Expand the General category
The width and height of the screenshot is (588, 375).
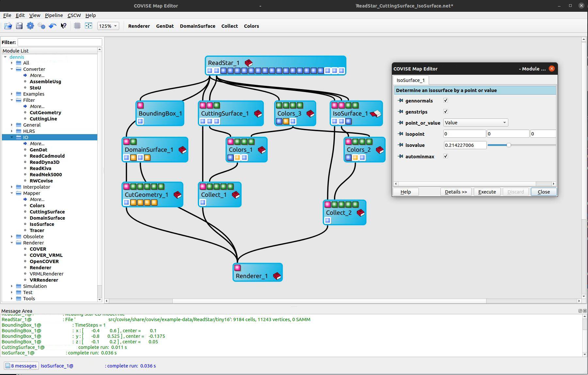[x=12, y=125]
